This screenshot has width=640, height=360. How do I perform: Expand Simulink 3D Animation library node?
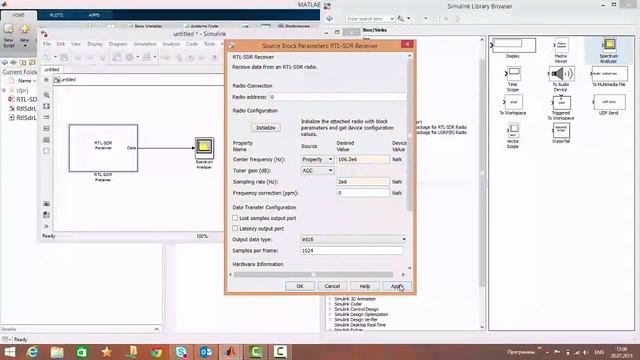click(330, 299)
